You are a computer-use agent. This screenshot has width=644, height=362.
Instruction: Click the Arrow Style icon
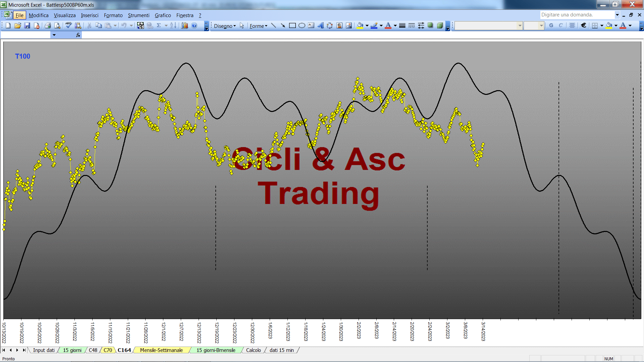pyautogui.click(x=421, y=25)
